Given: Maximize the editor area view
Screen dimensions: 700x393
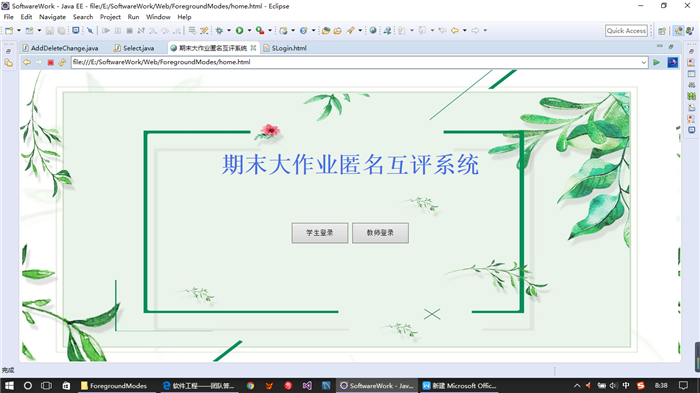Looking at the screenshot, I should (671, 46).
